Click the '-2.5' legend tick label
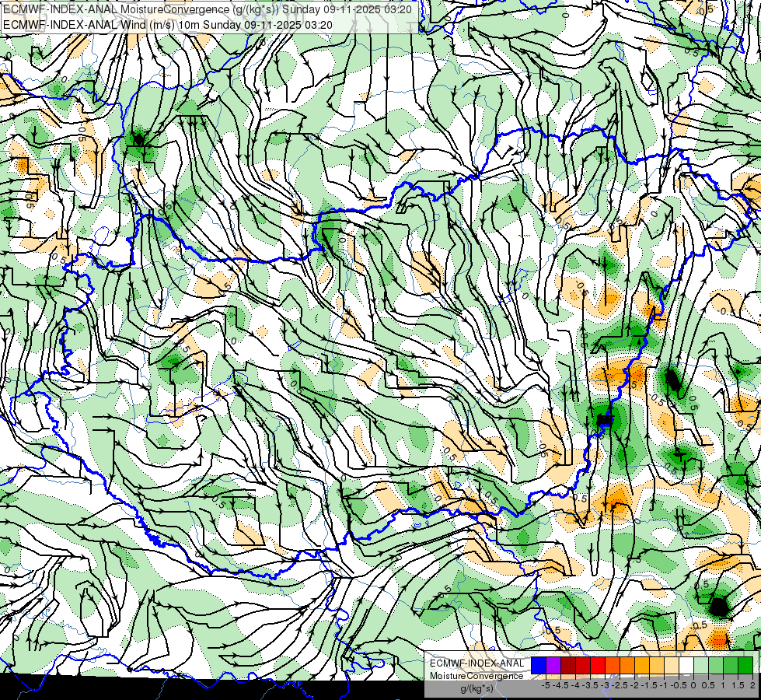Screen dimensions: 761x700 point(620,685)
